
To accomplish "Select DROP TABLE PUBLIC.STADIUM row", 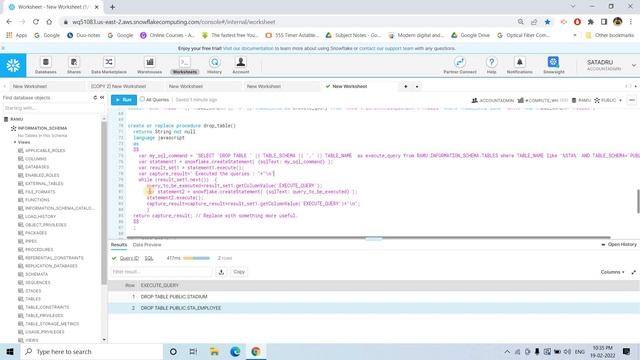I will 373,297.
